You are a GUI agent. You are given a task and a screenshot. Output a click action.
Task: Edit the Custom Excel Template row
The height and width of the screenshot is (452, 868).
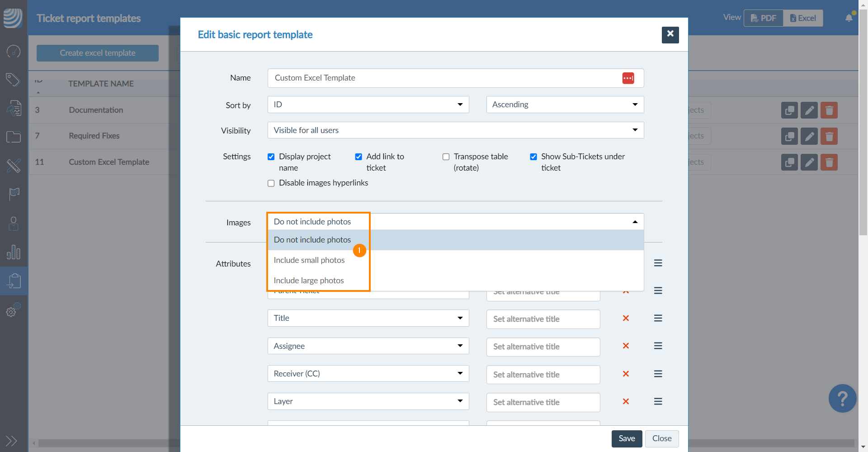809,162
